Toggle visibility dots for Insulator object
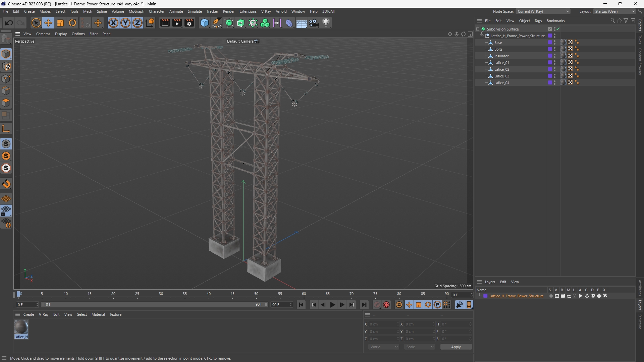This screenshot has width=644, height=362. (554, 56)
